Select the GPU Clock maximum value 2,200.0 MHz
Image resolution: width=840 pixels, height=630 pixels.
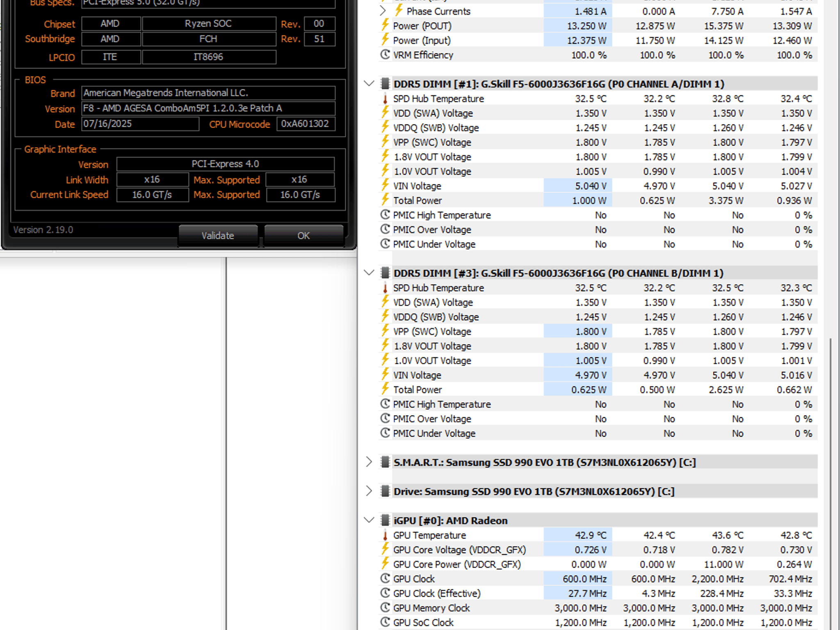click(x=718, y=579)
